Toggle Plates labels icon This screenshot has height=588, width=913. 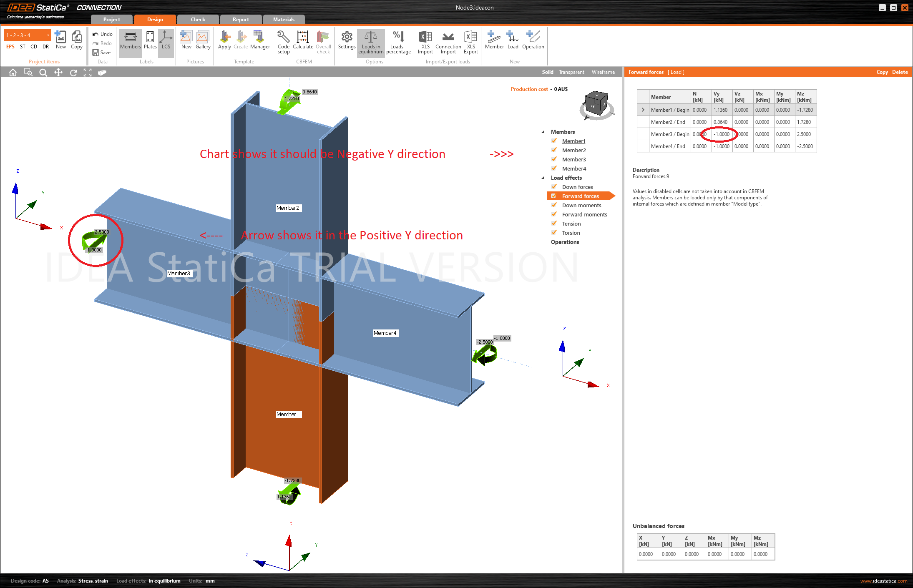[150, 40]
